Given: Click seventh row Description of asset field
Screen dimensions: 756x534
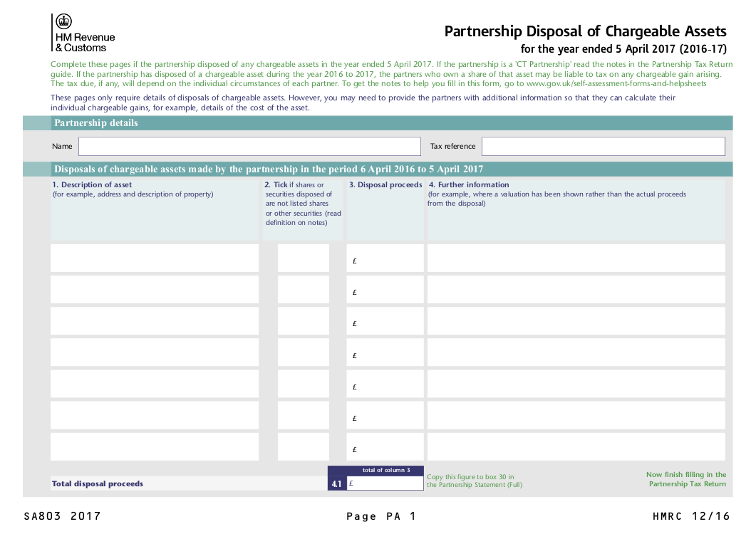Looking at the screenshot, I should (155, 446).
